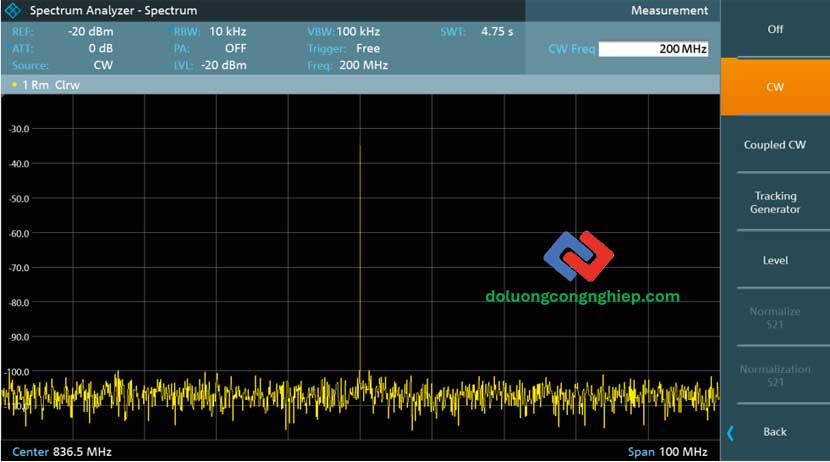Viewport: 830px width, 462px height.
Task: Click the Normalize S21 softkey
Action: [x=775, y=318]
